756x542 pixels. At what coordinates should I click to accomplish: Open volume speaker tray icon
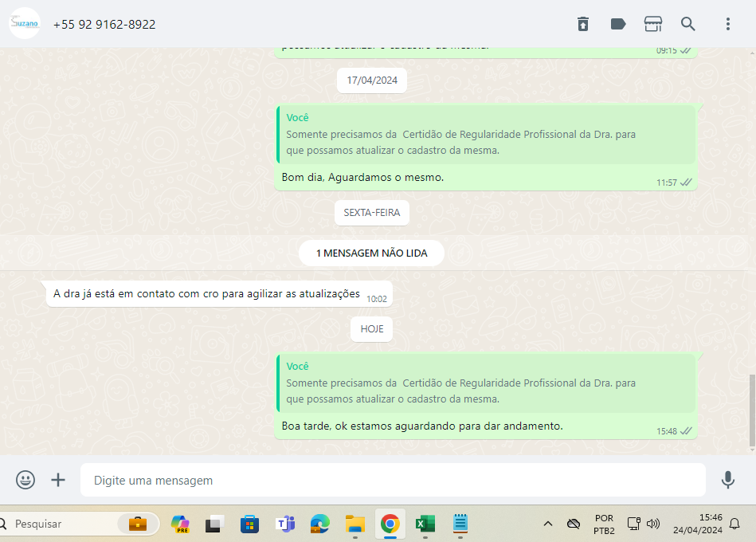[653, 524]
